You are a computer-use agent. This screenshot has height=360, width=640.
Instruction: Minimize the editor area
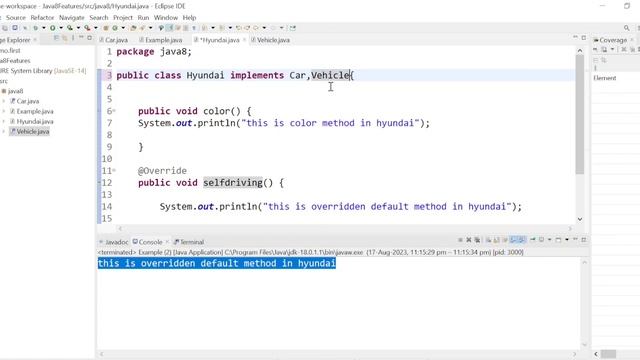pos(575,37)
